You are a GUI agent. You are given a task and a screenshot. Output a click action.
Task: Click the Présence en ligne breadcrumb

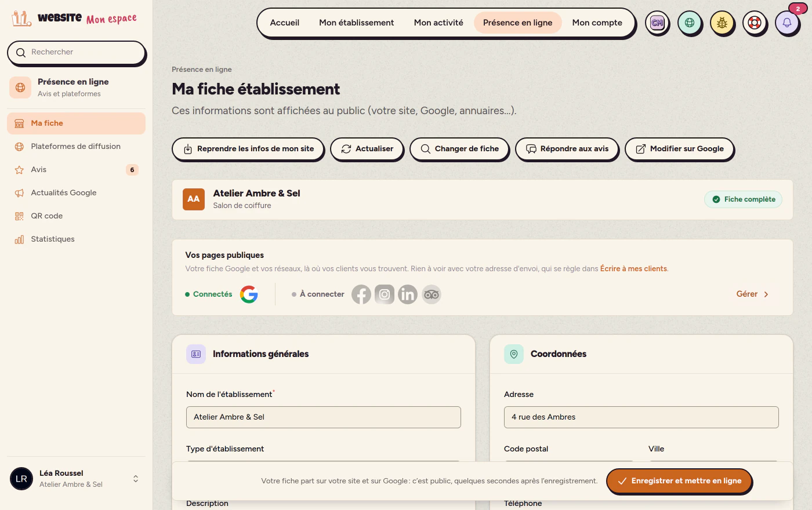point(202,70)
